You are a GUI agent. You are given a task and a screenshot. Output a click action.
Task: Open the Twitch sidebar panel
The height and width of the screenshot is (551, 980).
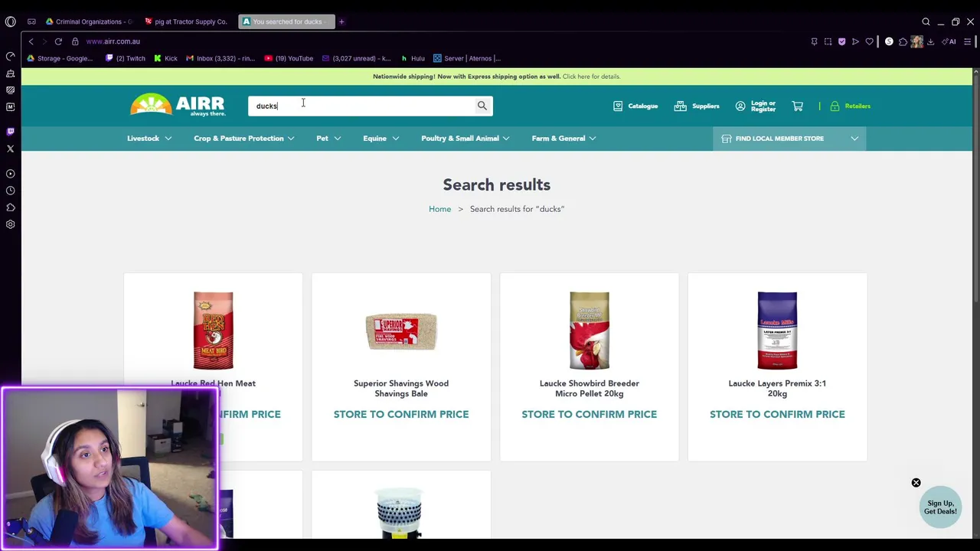click(x=10, y=132)
